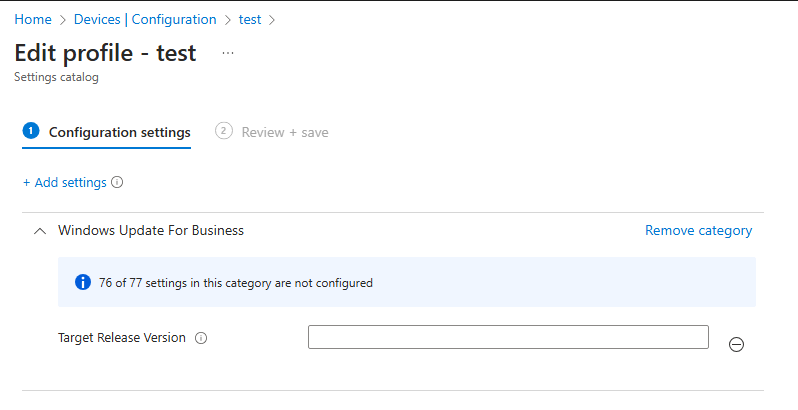
Task: Click the Windows Update For Business heading
Action: point(151,230)
